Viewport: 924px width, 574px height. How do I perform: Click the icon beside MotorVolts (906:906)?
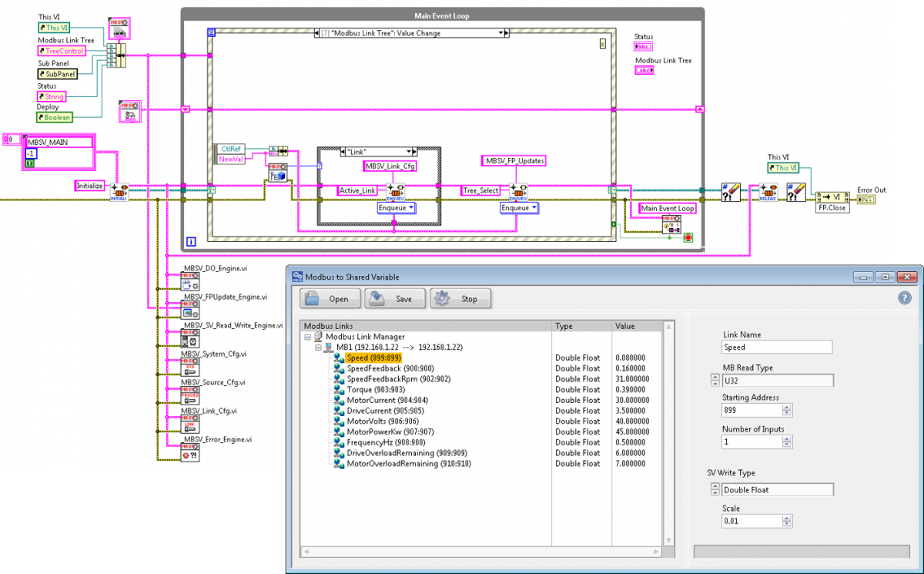[x=340, y=421]
